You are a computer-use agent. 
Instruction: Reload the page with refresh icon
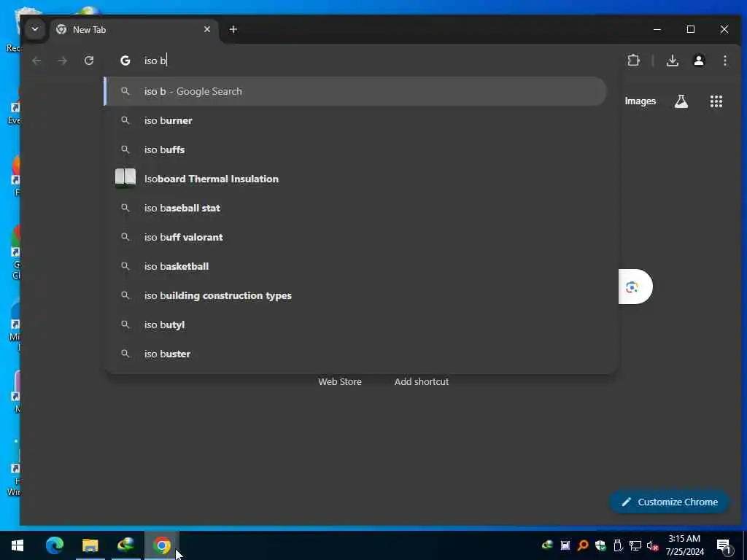tap(89, 61)
